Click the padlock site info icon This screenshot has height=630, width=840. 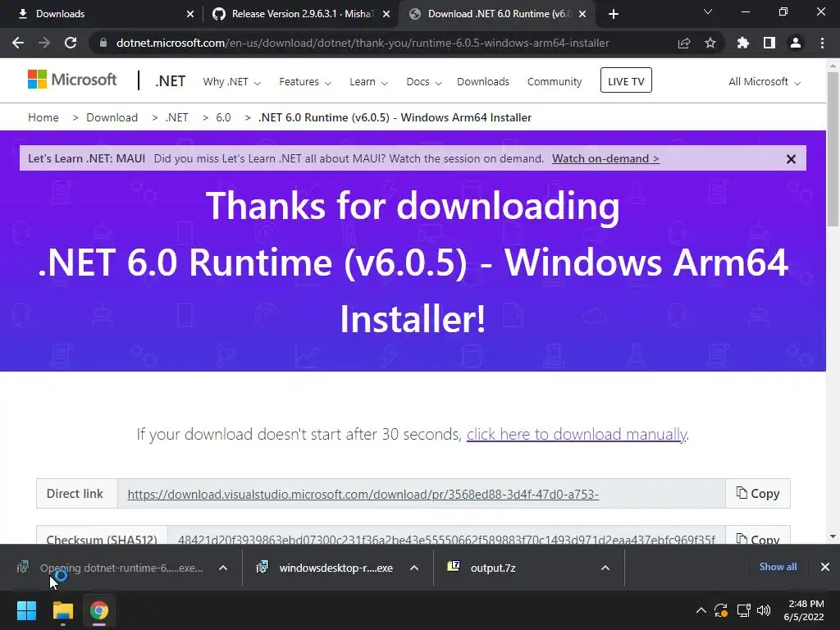[x=103, y=43]
